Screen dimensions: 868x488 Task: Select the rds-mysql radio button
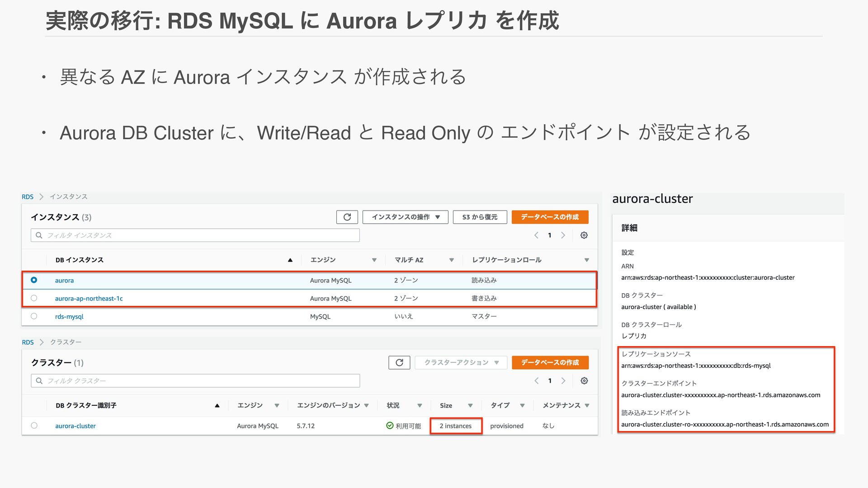click(34, 316)
